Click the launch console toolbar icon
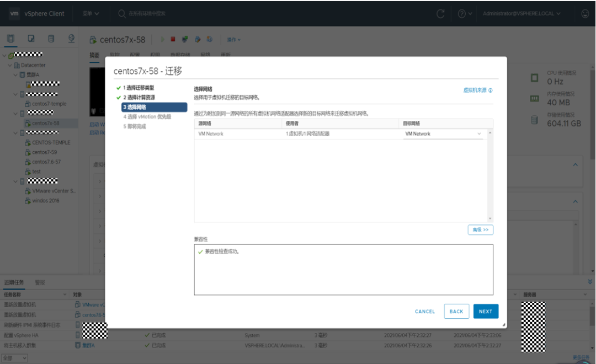Screen dimensions: 596x364 coord(185,39)
